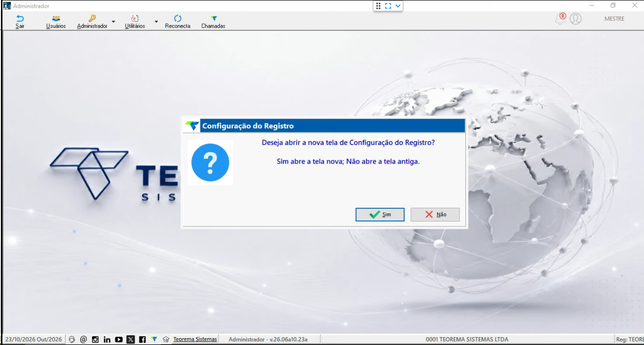
Task: Open the notifications bell icon
Action: coord(560,19)
